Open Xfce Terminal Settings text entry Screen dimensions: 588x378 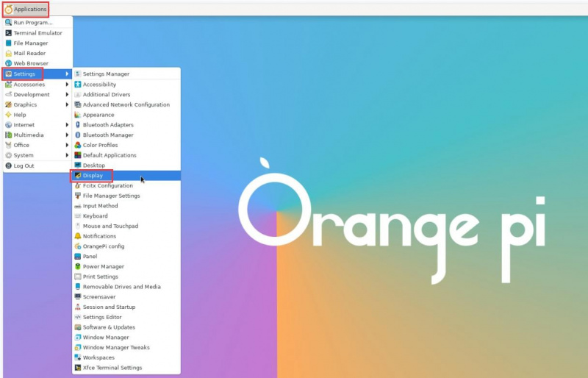112,368
